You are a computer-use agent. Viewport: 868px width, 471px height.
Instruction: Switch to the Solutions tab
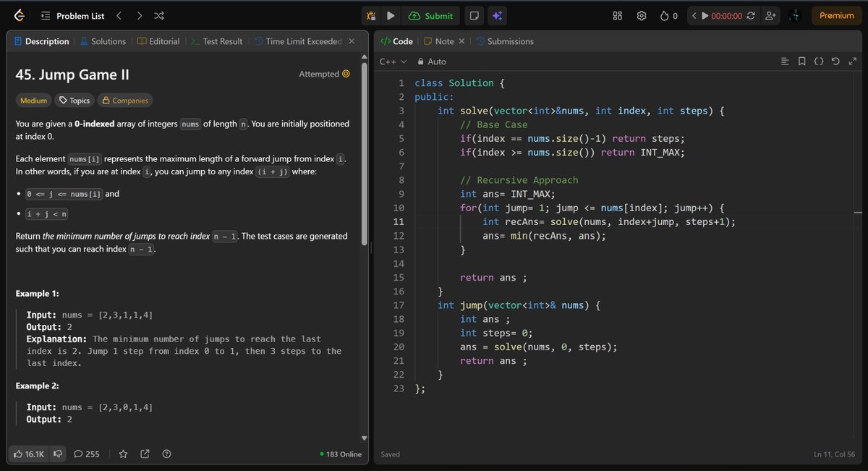point(103,41)
